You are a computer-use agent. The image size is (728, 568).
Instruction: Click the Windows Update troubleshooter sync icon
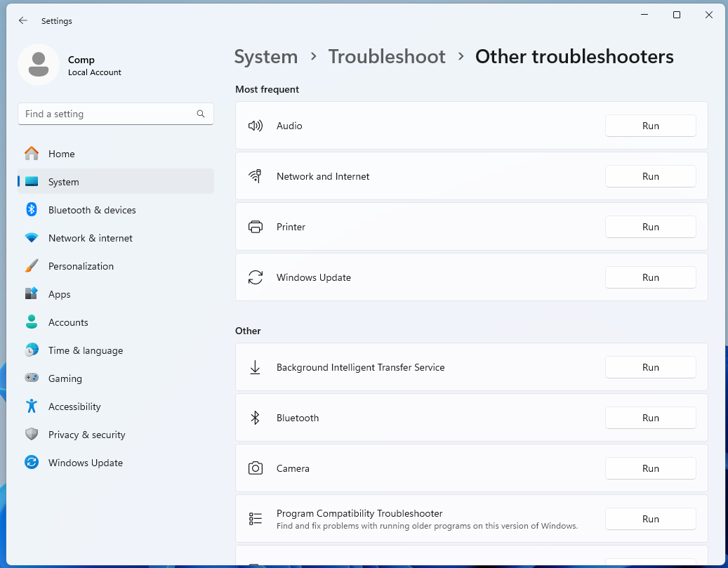(x=256, y=277)
